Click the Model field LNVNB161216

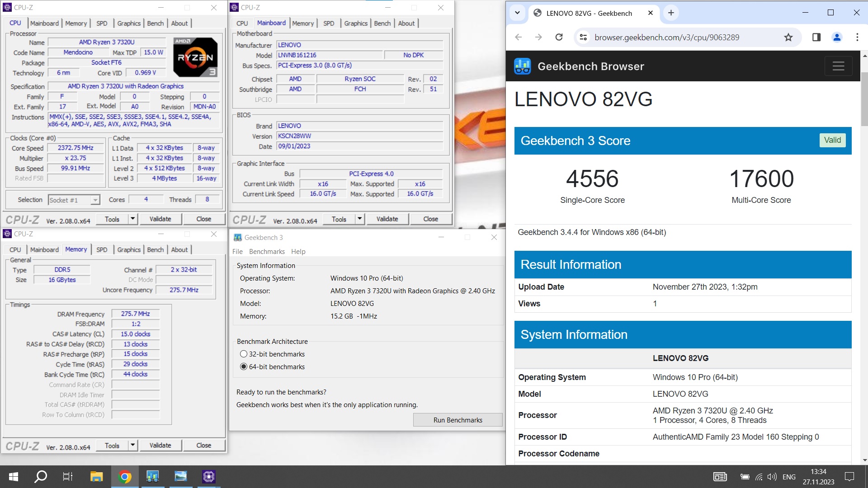329,55
